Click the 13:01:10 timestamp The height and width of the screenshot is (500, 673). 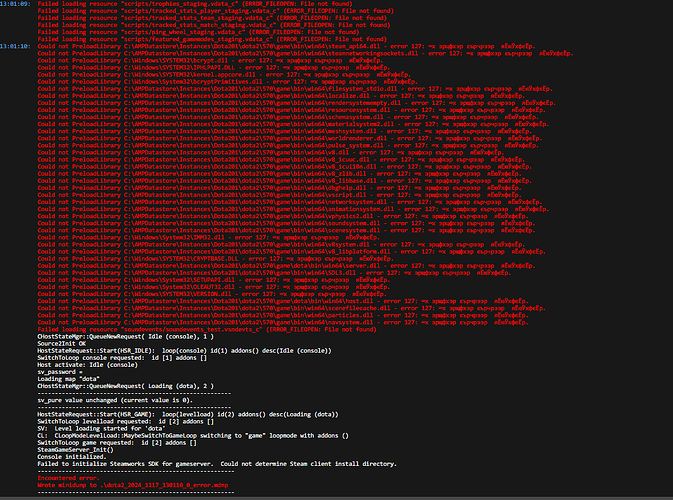click(15, 46)
